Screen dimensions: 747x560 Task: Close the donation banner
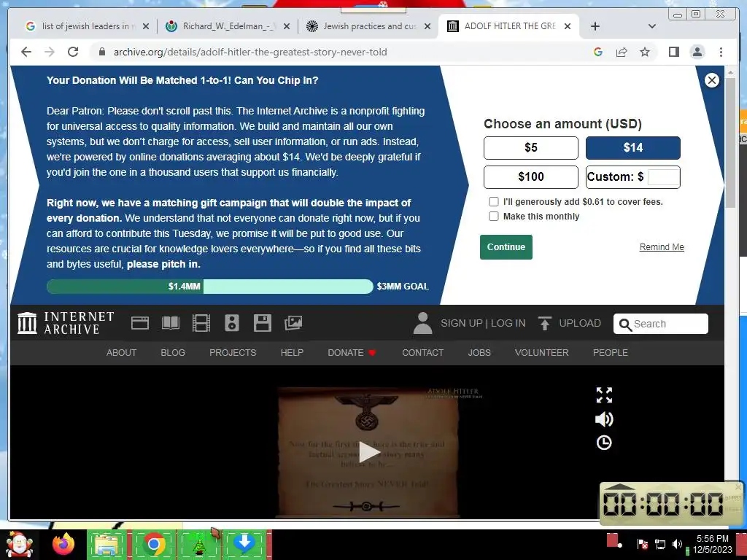tap(712, 80)
